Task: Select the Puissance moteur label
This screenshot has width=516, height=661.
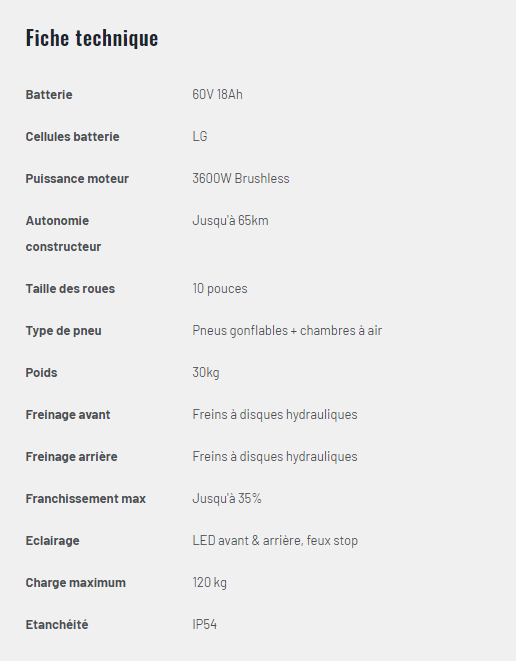Action: (77, 179)
